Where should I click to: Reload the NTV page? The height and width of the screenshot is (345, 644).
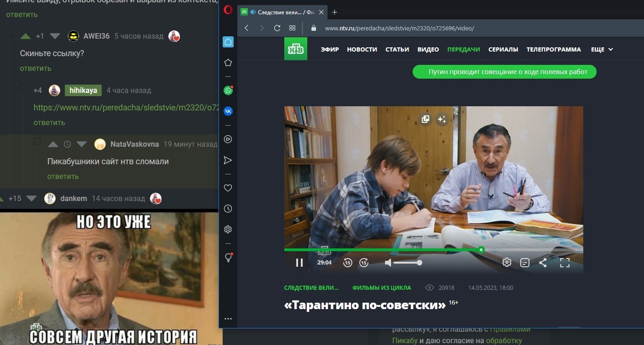click(x=277, y=28)
